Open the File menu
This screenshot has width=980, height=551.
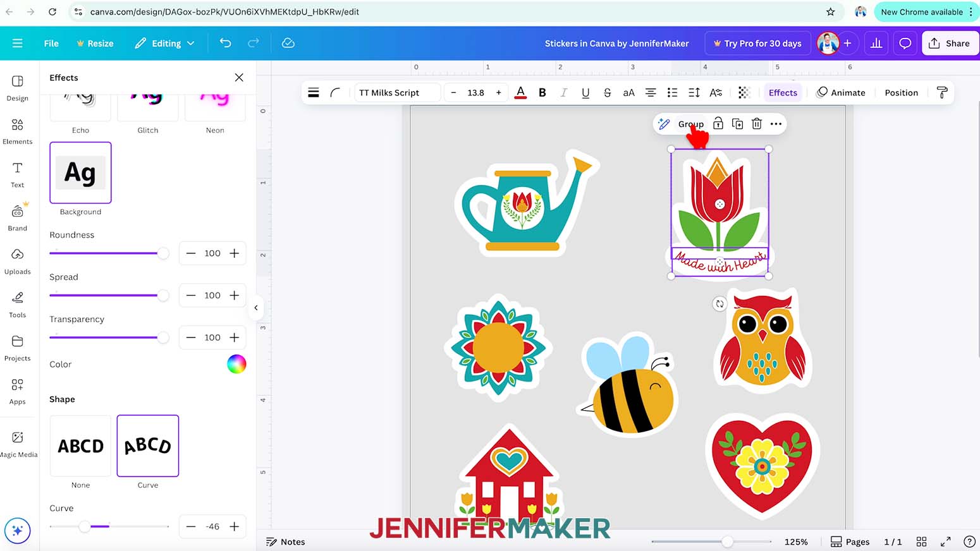pos(51,44)
